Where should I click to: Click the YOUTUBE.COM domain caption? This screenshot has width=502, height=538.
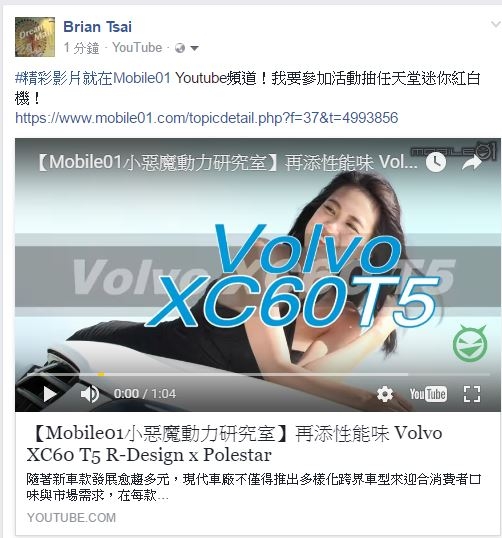[x=71, y=517]
